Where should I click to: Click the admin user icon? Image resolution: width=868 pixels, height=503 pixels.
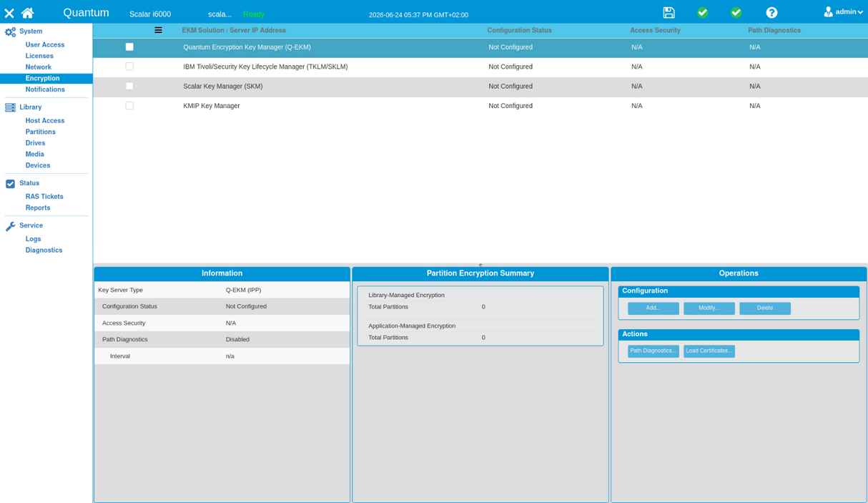(x=828, y=11)
